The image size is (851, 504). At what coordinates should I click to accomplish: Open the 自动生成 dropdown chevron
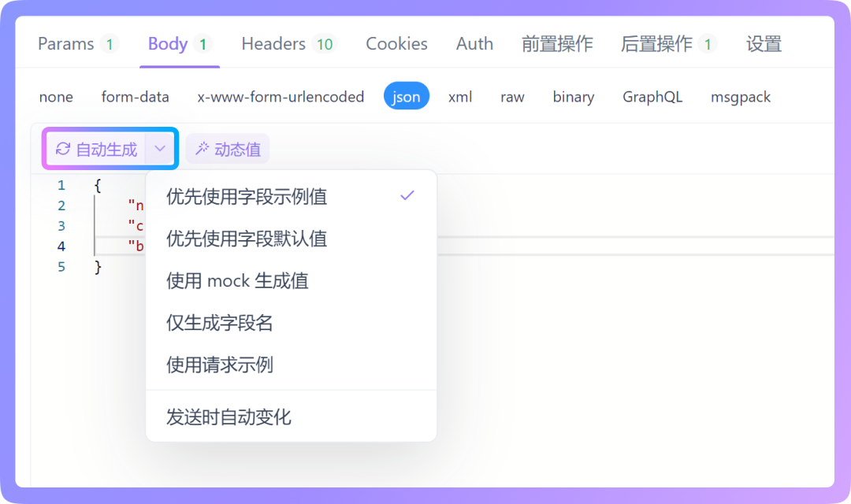(161, 148)
